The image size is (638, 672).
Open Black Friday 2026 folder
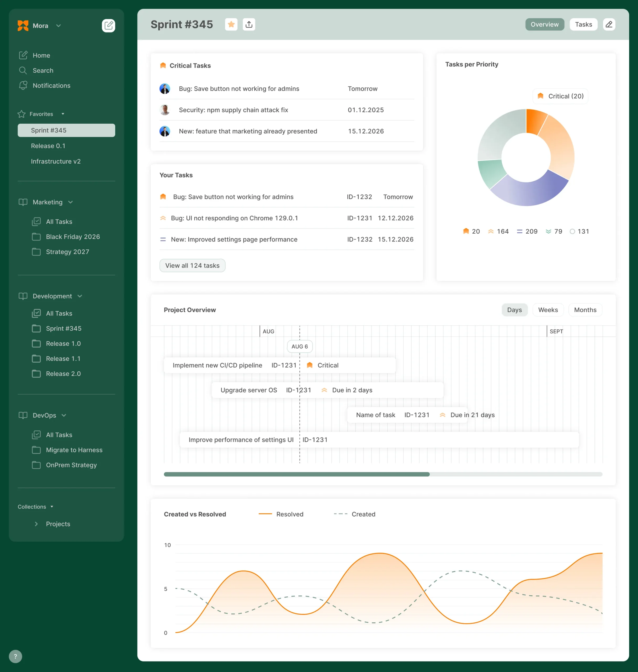[73, 237]
